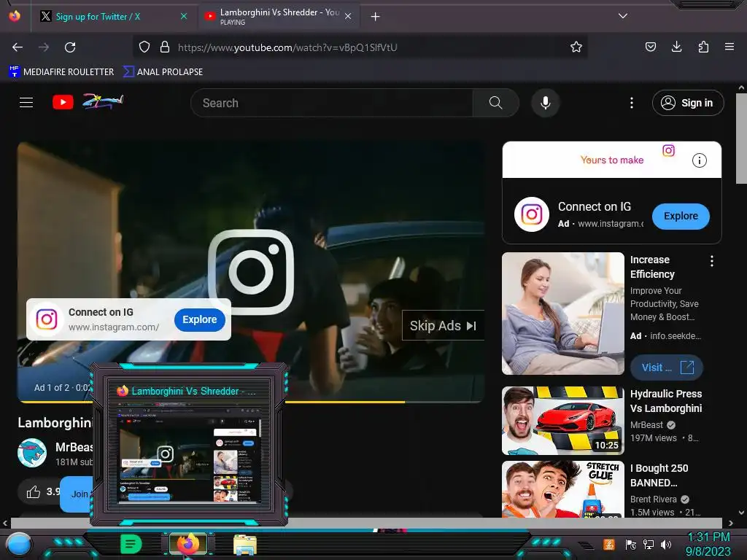The image size is (747, 560).
Task: Click the Yours to make ad banner
Action: (612, 160)
